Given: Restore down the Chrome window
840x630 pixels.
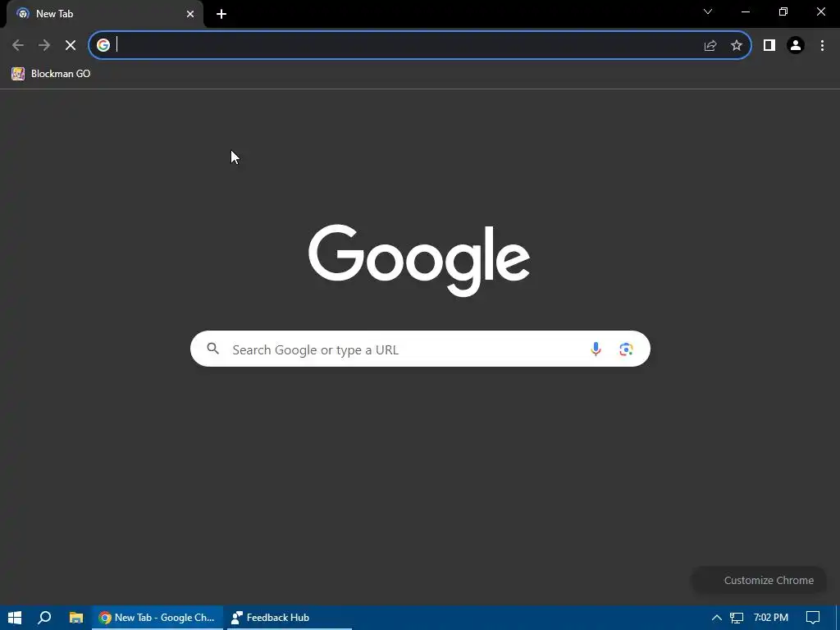Looking at the screenshot, I should pos(783,11).
